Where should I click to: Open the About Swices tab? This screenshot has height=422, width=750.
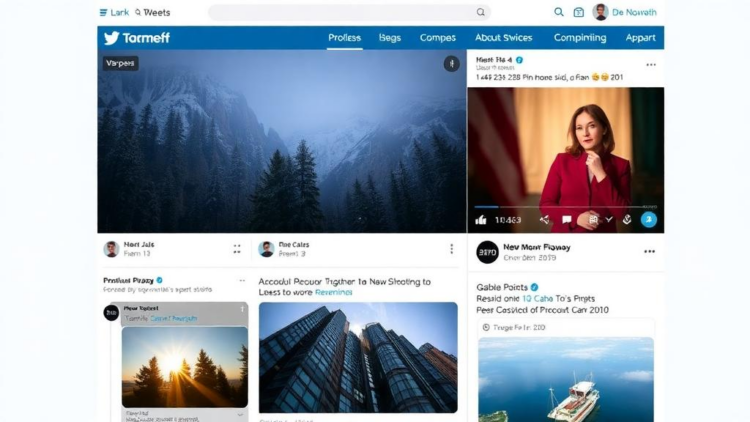(504, 38)
